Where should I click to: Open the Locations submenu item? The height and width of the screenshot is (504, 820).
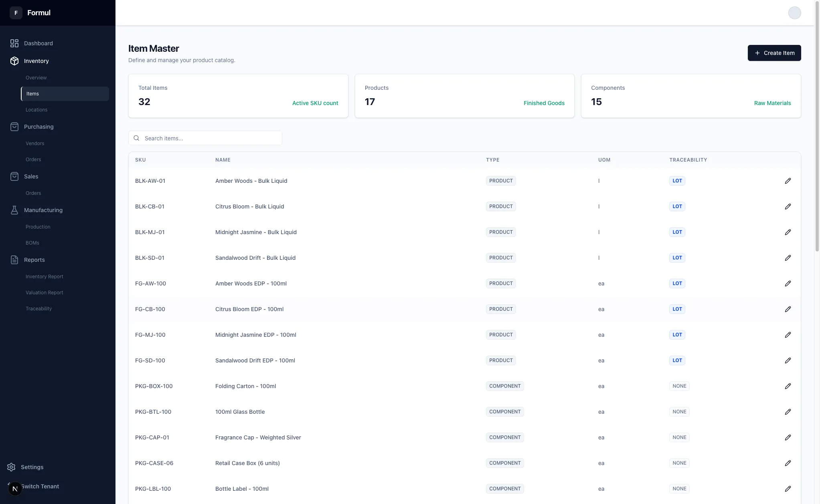coord(36,110)
